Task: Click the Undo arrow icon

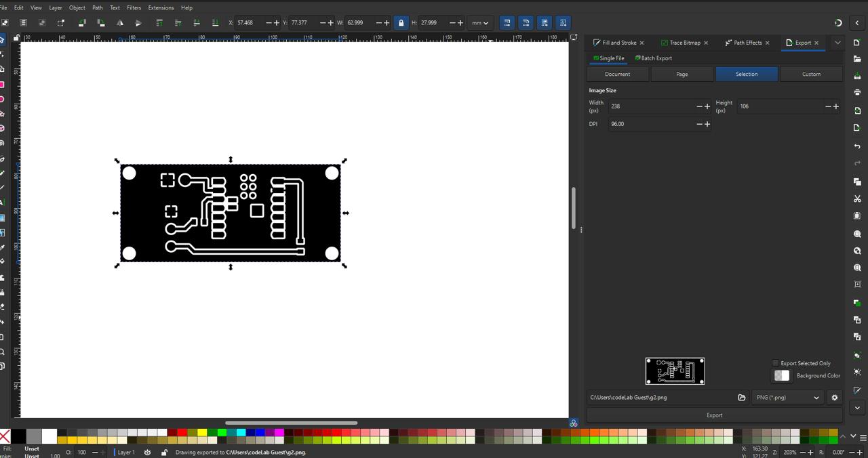Action: click(857, 146)
